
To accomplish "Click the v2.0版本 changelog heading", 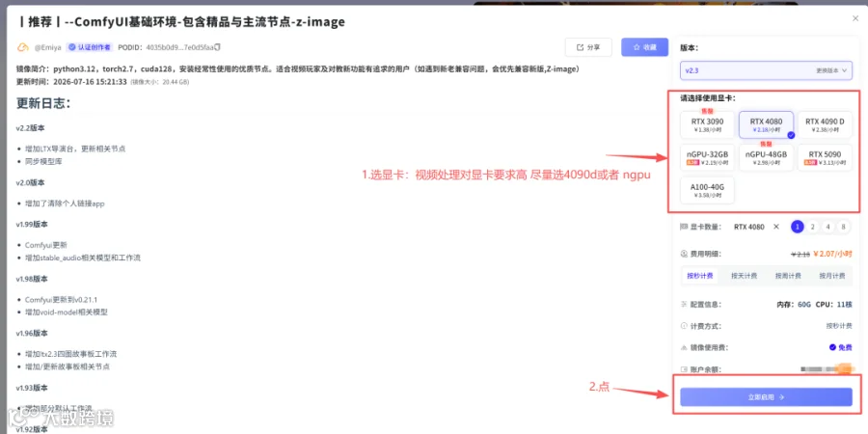I will pos(31,182).
